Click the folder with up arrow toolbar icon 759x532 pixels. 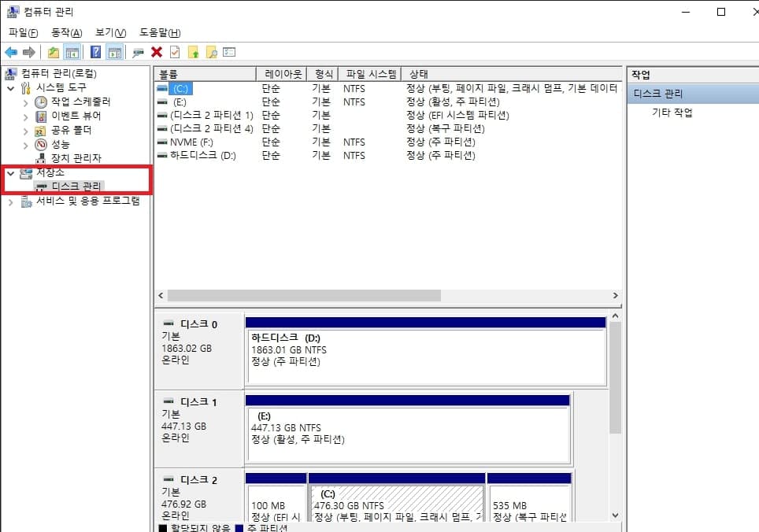(x=192, y=51)
